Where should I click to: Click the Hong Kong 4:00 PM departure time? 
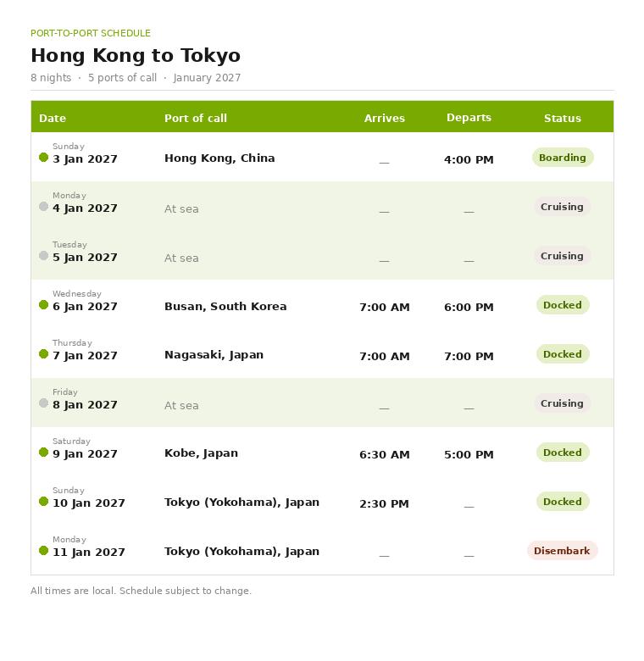[469, 160]
